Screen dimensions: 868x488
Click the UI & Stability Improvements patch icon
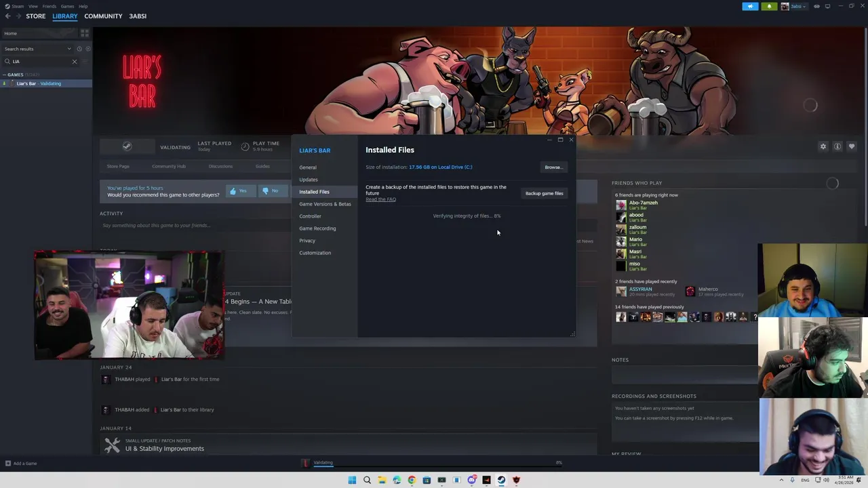(x=112, y=445)
